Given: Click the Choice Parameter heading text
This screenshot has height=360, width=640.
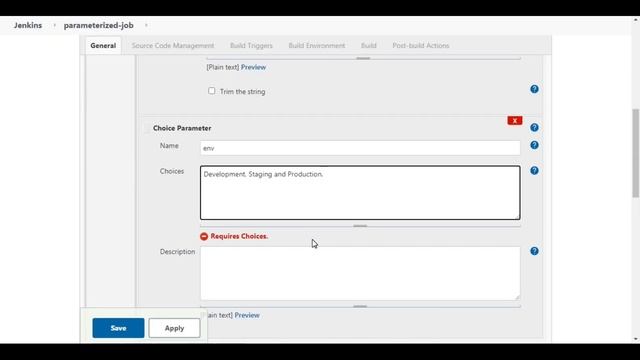Looking at the screenshot, I should click(x=182, y=128).
